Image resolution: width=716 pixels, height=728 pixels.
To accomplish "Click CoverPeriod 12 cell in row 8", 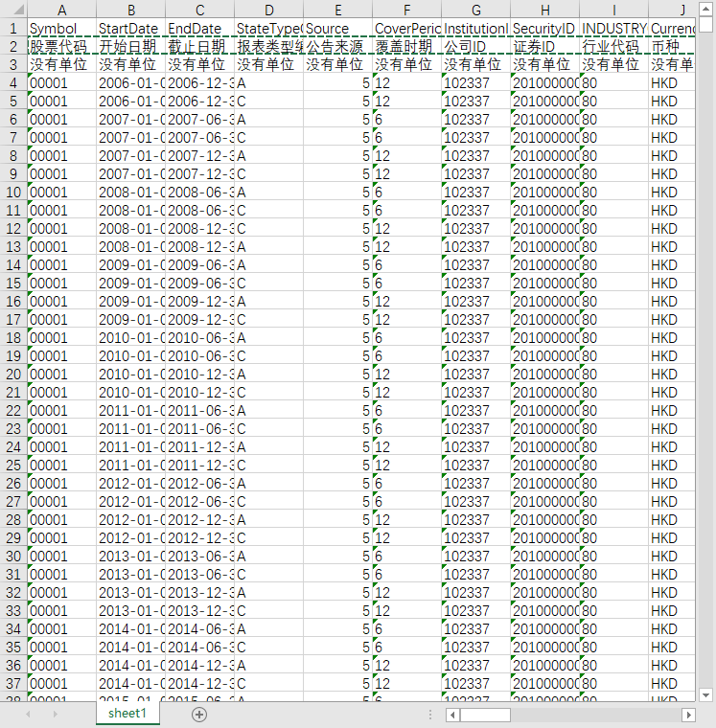I will click(407, 156).
